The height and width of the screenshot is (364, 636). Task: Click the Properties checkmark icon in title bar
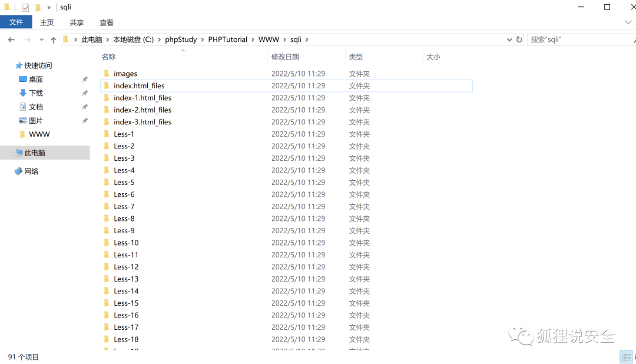tap(25, 7)
